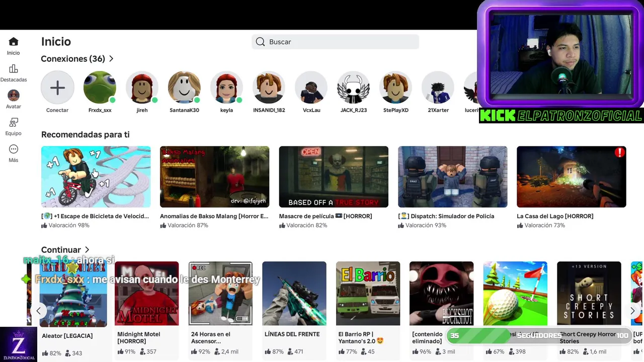Screen dimensions: 644x362
Task: Show previous games in Continuar carousel
Action: tap(38, 311)
